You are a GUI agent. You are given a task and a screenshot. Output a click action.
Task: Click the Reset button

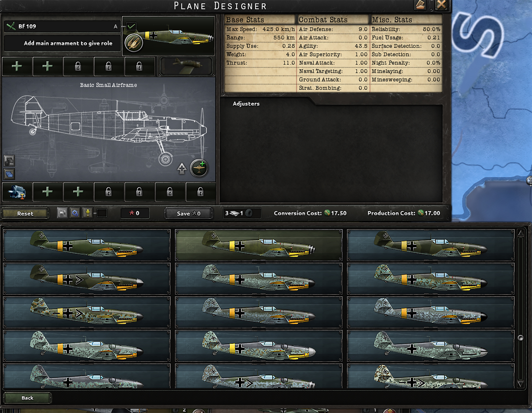[25, 213]
